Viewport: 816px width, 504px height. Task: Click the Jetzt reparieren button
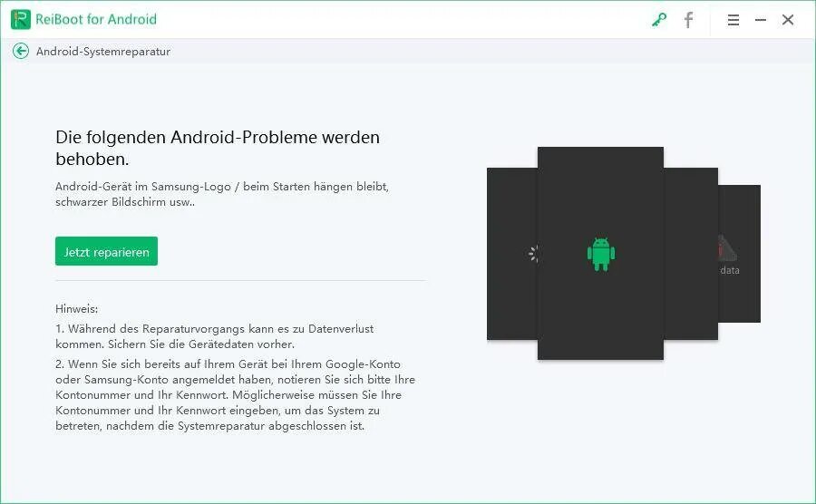[x=106, y=251]
